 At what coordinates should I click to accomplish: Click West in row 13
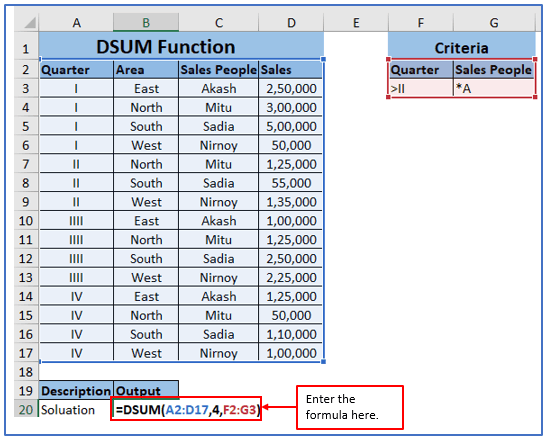146,277
